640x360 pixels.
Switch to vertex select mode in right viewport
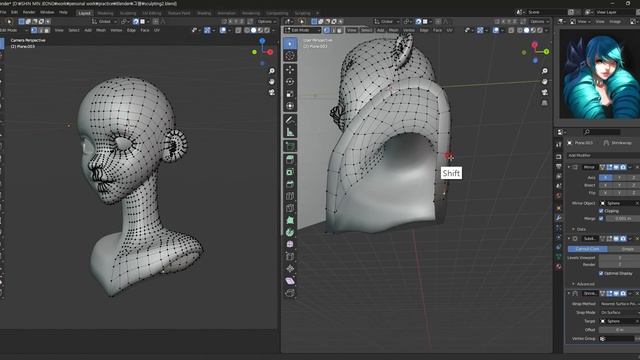(327, 30)
